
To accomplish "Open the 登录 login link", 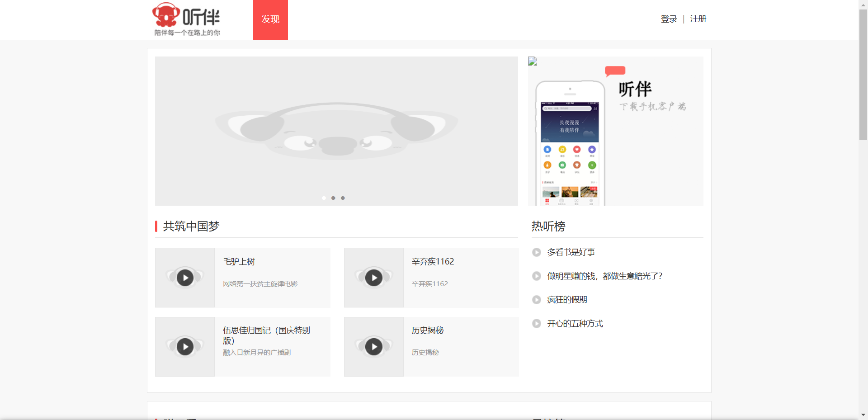I will pyautogui.click(x=669, y=19).
